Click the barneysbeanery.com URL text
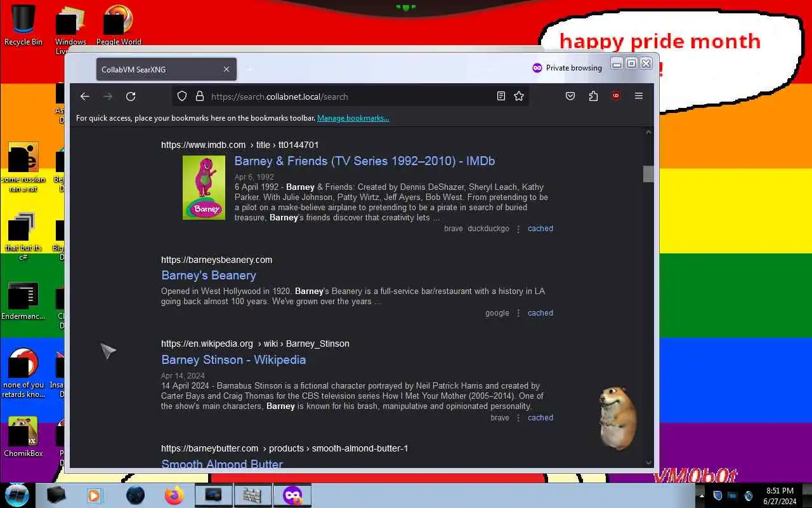The height and width of the screenshot is (508, 812). [217, 260]
